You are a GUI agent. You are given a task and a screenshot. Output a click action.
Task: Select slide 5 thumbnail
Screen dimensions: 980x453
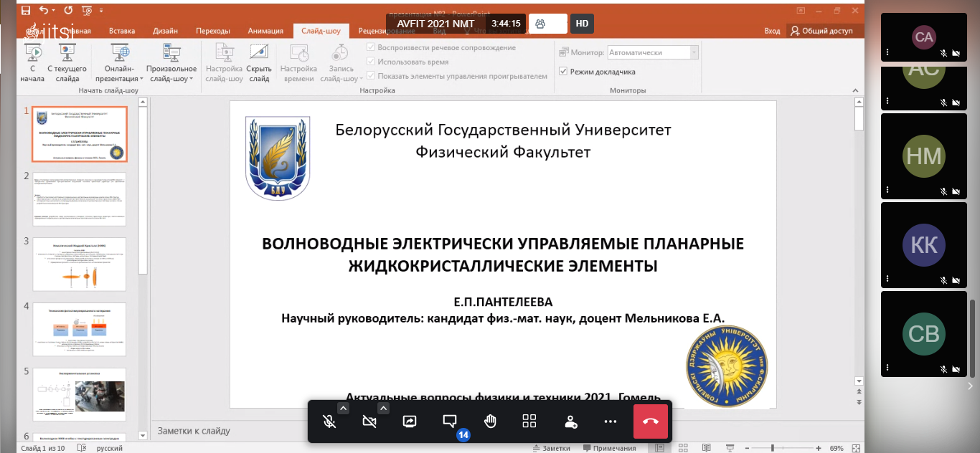pyautogui.click(x=79, y=395)
